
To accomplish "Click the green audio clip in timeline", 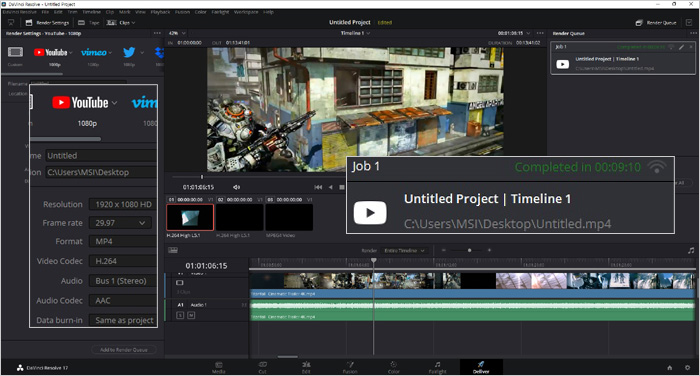I will click(472, 310).
